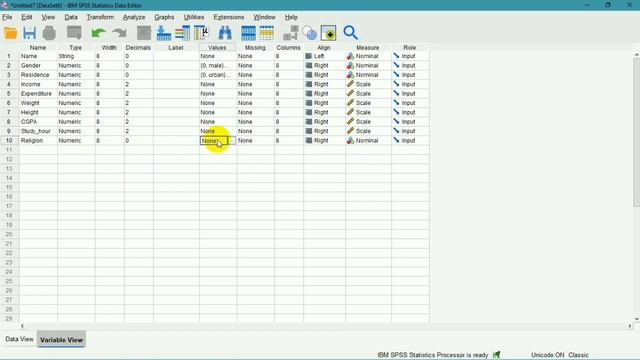Image resolution: width=640 pixels, height=360 pixels.
Task: Click the Input role icon for Religion row
Action: (396, 140)
